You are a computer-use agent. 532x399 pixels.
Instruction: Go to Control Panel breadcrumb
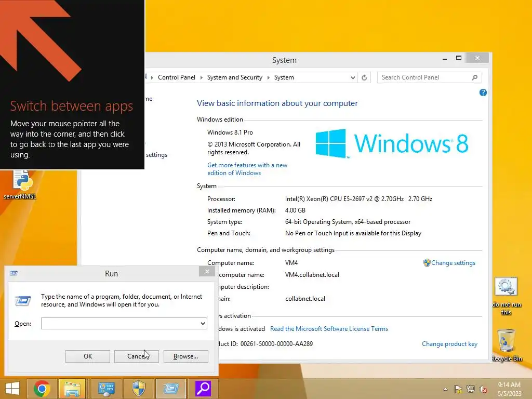pyautogui.click(x=177, y=77)
